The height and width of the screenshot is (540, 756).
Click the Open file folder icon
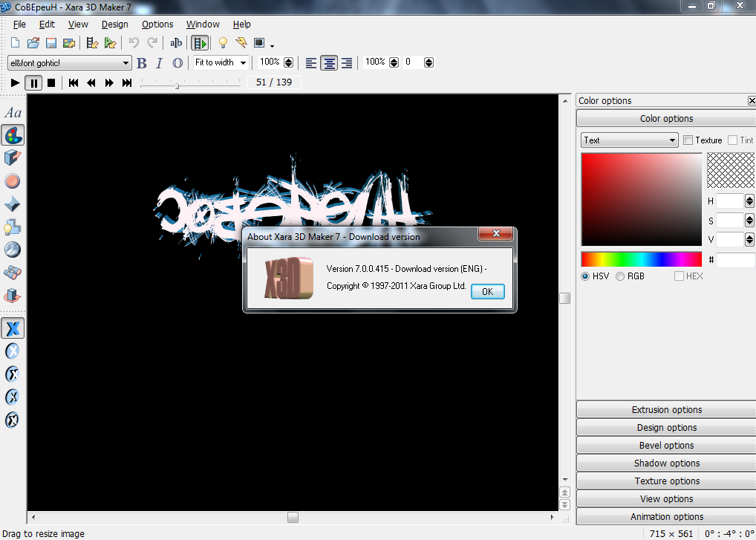(x=33, y=43)
